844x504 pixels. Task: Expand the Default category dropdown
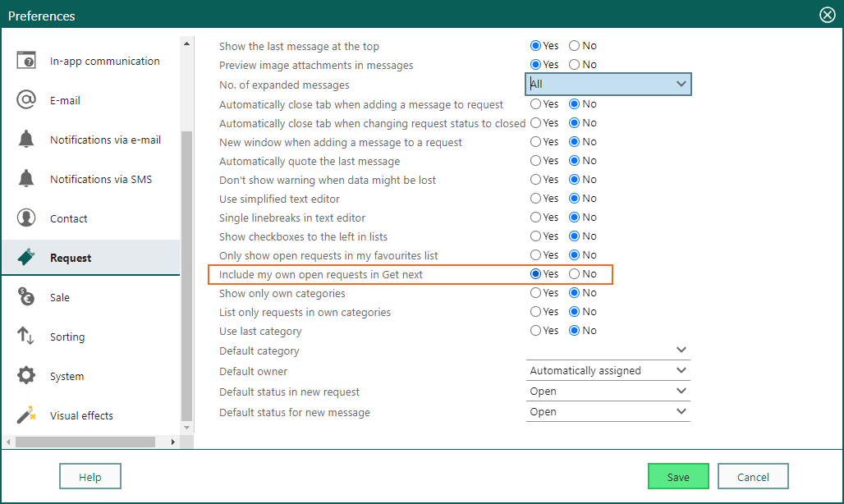[x=608, y=351]
